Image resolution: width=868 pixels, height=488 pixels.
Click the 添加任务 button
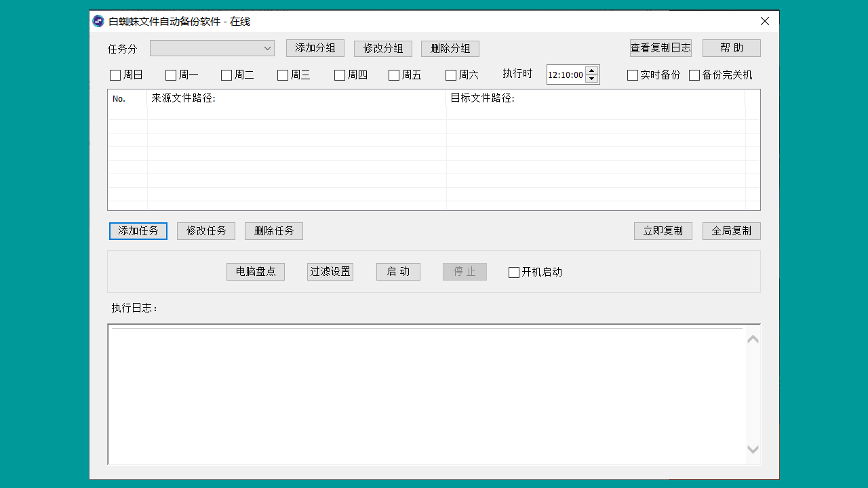(x=138, y=231)
